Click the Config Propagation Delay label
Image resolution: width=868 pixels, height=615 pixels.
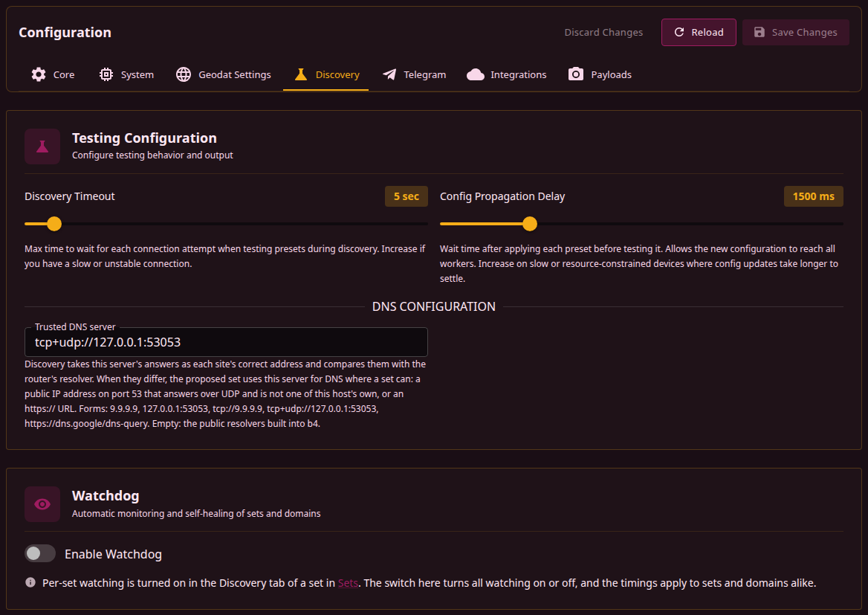502,196
